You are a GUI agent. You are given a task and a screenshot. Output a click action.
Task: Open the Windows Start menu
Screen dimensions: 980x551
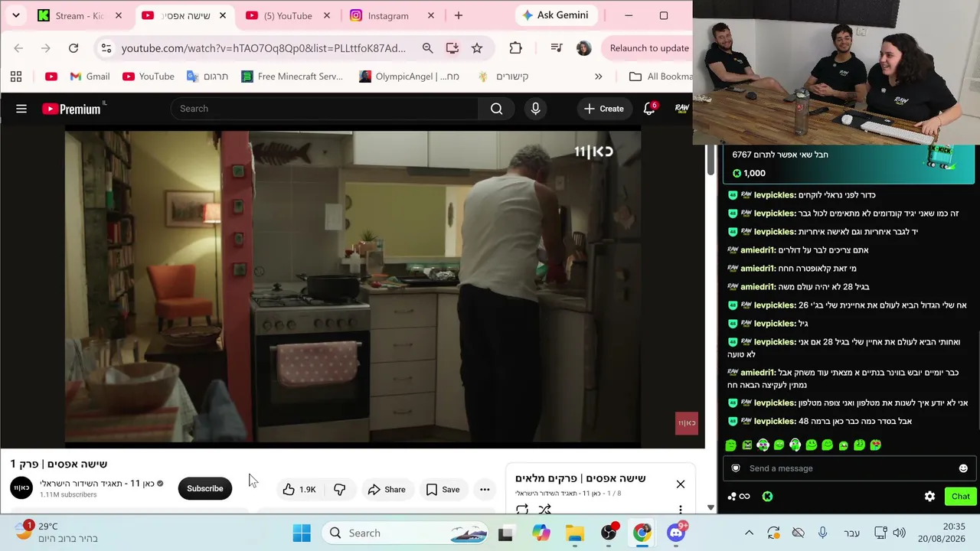(302, 533)
